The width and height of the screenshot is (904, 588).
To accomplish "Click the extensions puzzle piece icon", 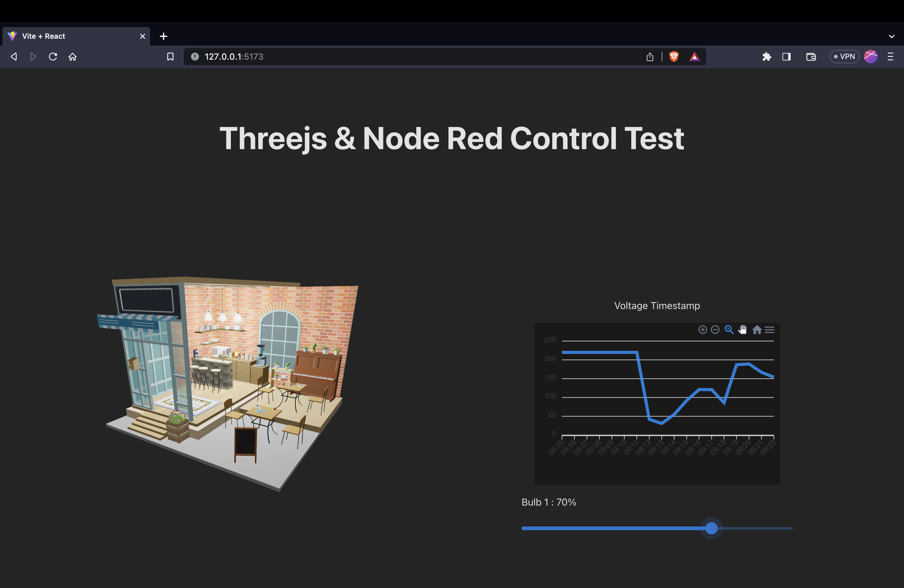I will pyautogui.click(x=767, y=56).
